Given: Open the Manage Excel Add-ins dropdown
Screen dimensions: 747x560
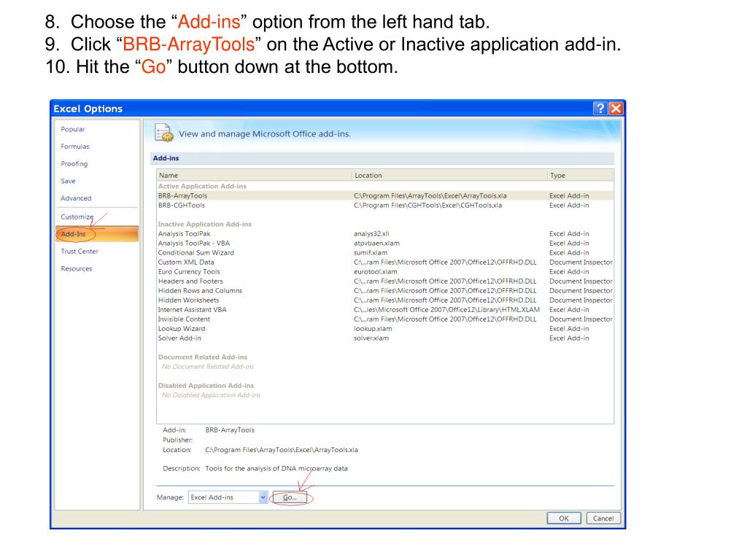Looking at the screenshot, I should [x=263, y=497].
